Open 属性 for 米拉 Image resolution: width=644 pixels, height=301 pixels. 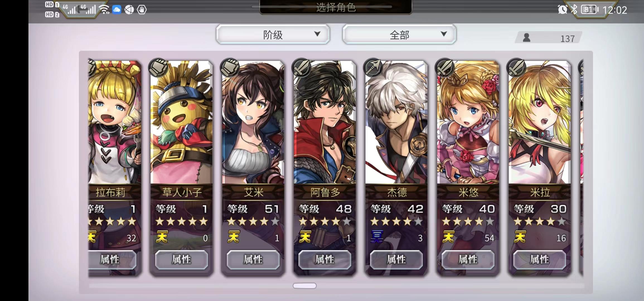540,259
